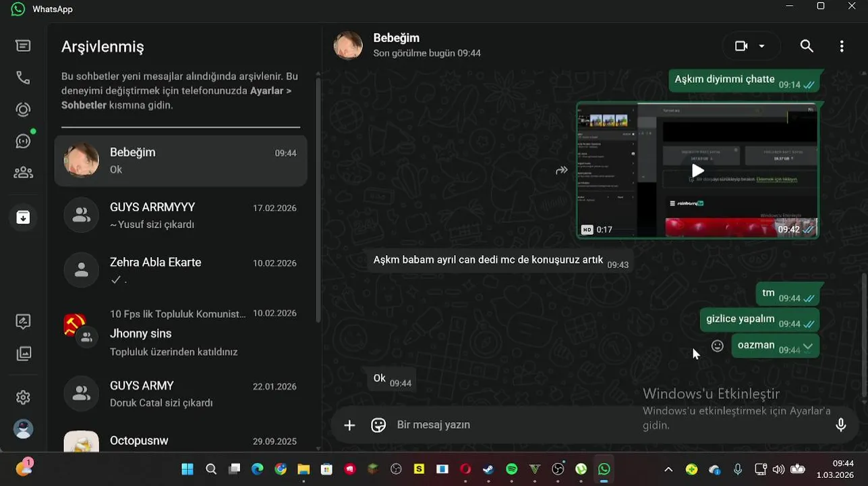The width and height of the screenshot is (868, 486).
Task: Open the attachment plus button
Action: (x=349, y=425)
